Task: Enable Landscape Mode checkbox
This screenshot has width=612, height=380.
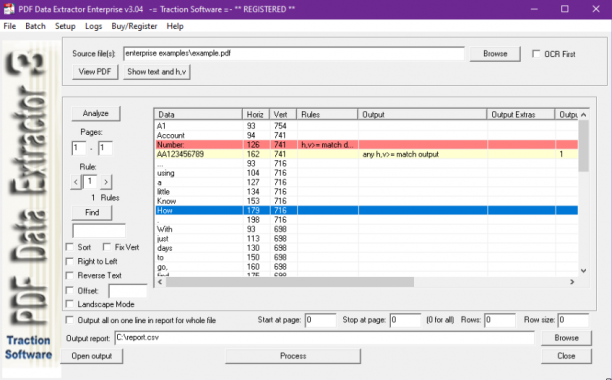Action: [x=69, y=304]
